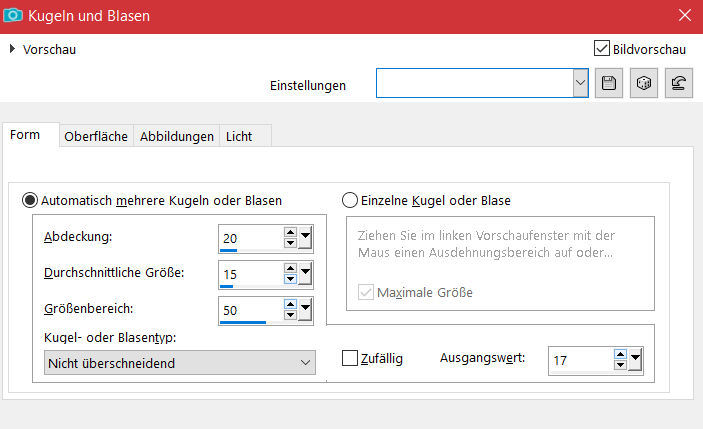Select Einzelne Kugel oder Blase option
Viewport: 703px width, 429px height.
350,200
